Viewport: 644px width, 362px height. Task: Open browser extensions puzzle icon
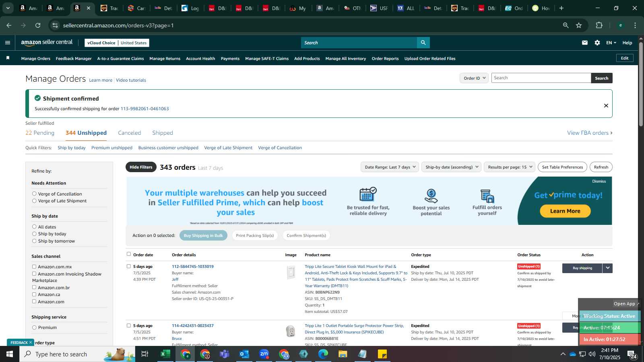coord(599,25)
